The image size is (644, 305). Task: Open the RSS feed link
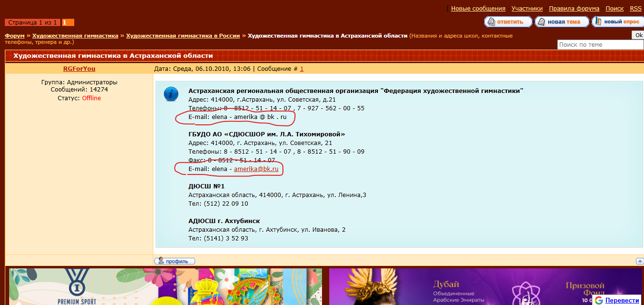[635, 9]
